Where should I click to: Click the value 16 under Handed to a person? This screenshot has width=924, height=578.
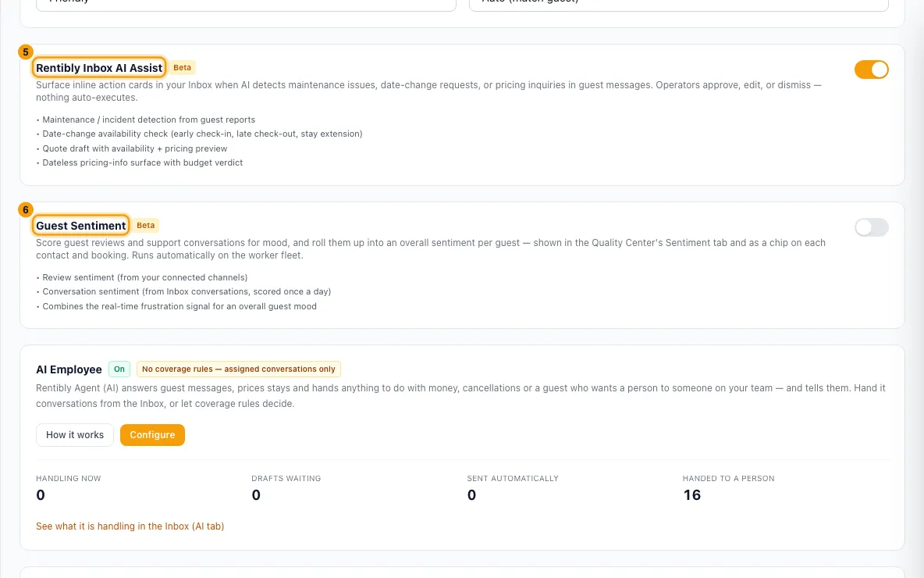(691, 495)
